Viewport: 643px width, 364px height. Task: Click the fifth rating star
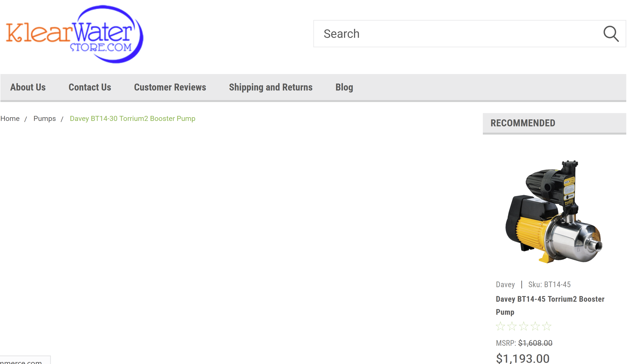[x=547, y=326]
